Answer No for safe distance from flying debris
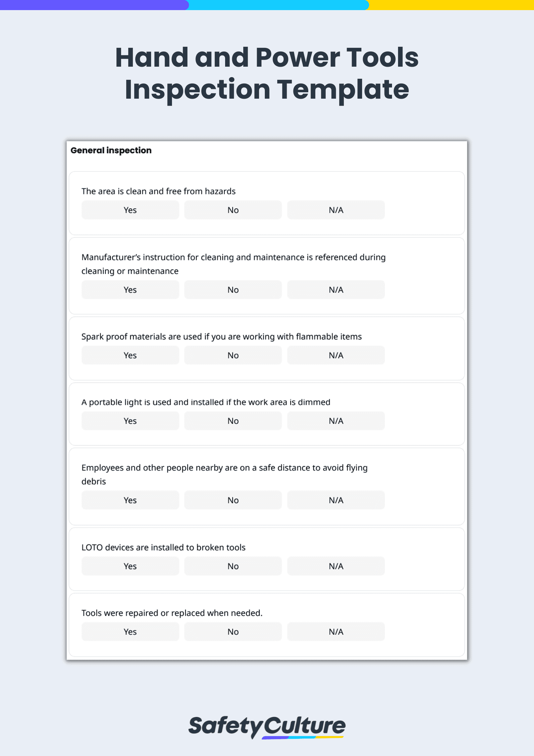 click(233, 500)
